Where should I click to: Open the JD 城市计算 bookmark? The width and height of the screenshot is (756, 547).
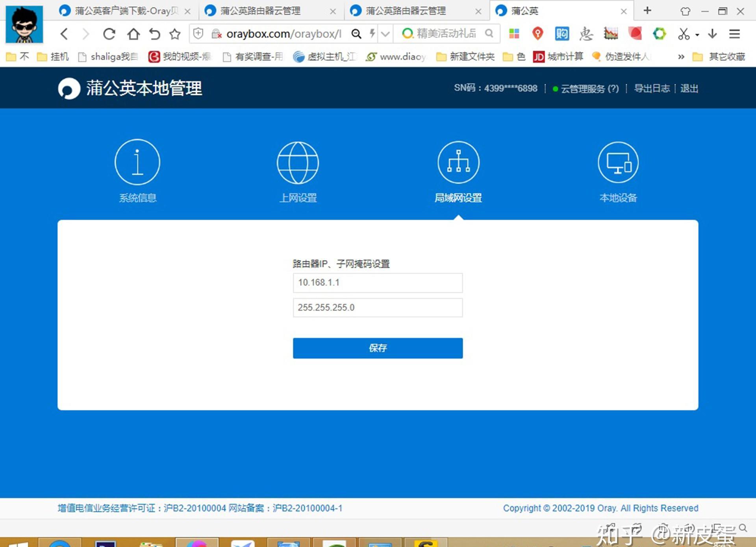(x=558, y=57)
